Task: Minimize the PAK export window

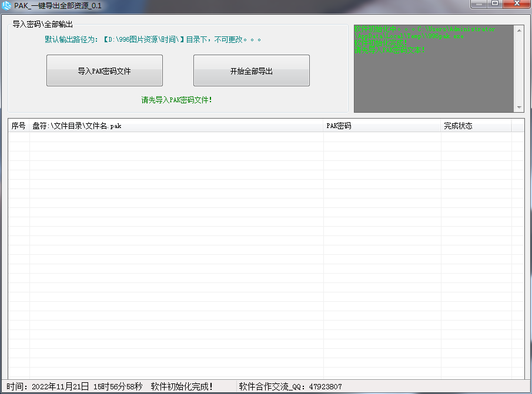Action: (x=479, y=4)
